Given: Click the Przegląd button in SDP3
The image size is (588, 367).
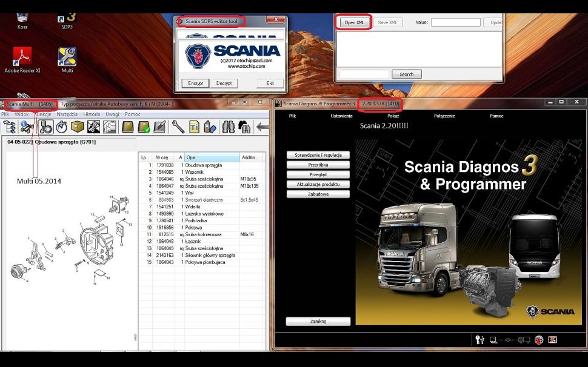Looking at the screenshot, I should (x=318, y=174).
